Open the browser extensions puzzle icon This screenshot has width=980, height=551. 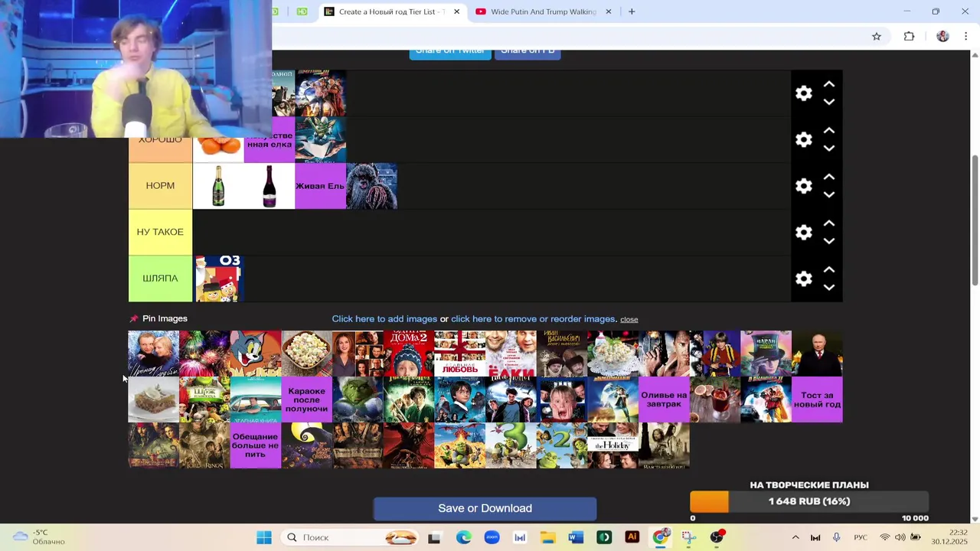[x=909, y=36]
